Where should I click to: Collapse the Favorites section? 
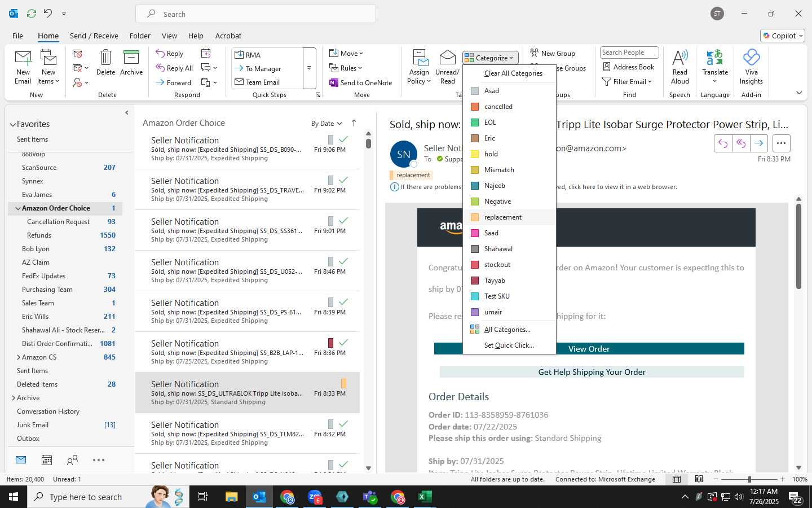[x=12, y=125]
